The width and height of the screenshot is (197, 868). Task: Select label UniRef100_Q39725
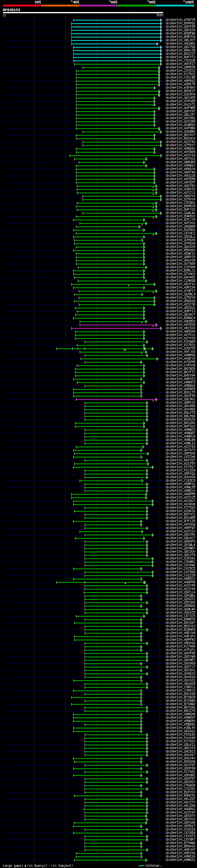(x=180, y=349)
